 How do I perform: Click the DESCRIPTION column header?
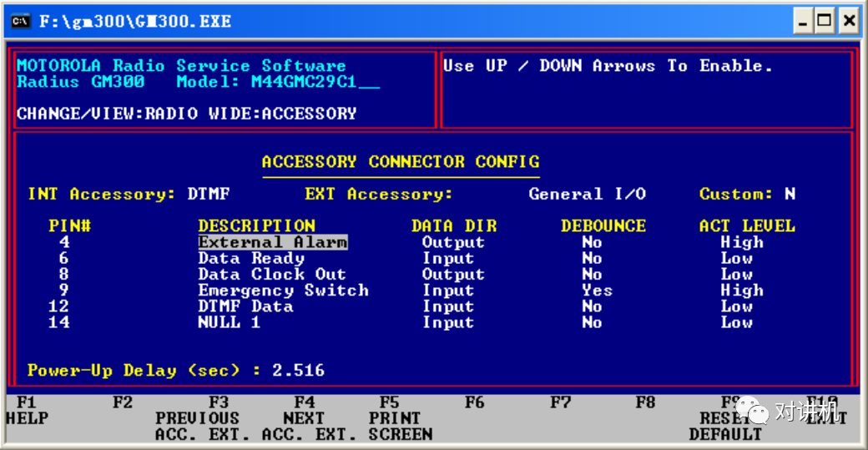click(x=257, y=226)
